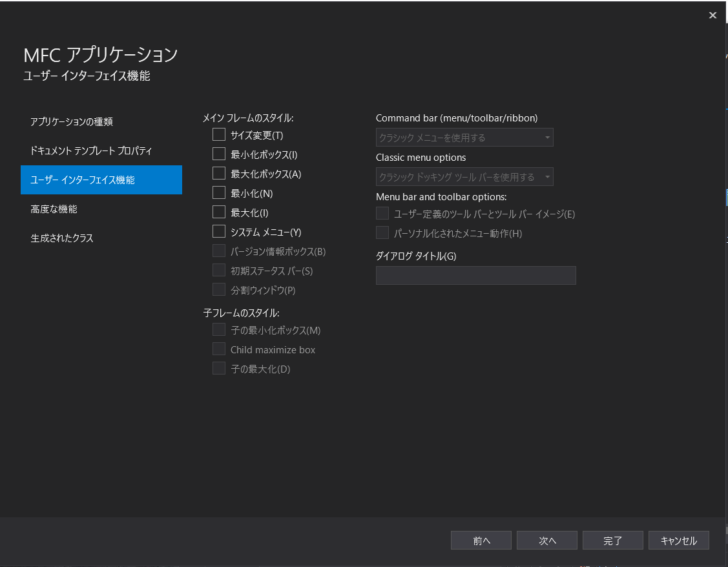The image size is (728, 567).
Task: Toggle 分割ウィンドウ(P) checkbox
Action: [219, 289]
